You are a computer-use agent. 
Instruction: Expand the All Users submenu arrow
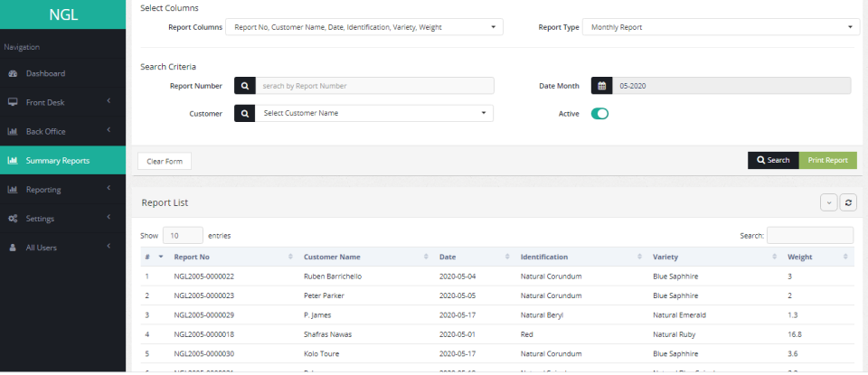tap(109, 247)
